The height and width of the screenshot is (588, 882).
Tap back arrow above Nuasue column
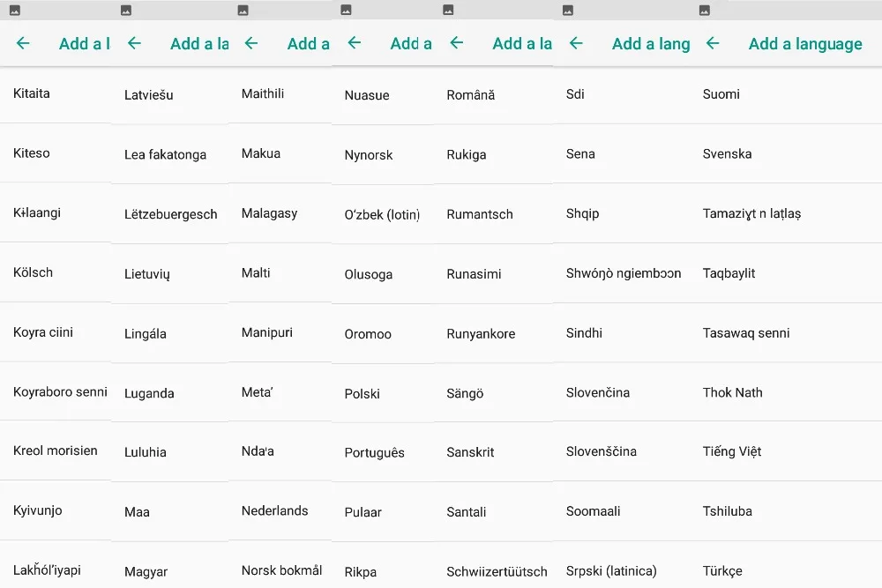click(x=354, y=42)
